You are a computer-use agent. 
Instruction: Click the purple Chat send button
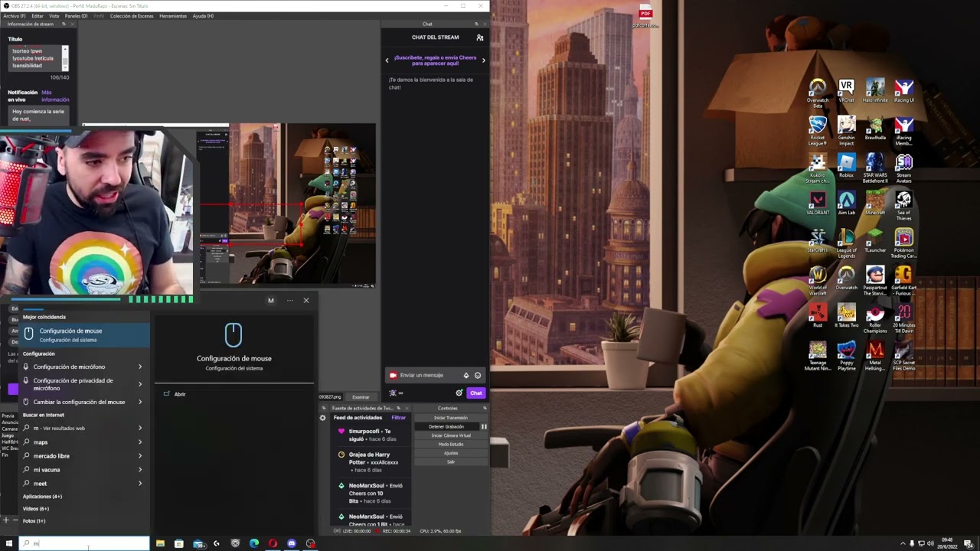(x=475, y=393)
